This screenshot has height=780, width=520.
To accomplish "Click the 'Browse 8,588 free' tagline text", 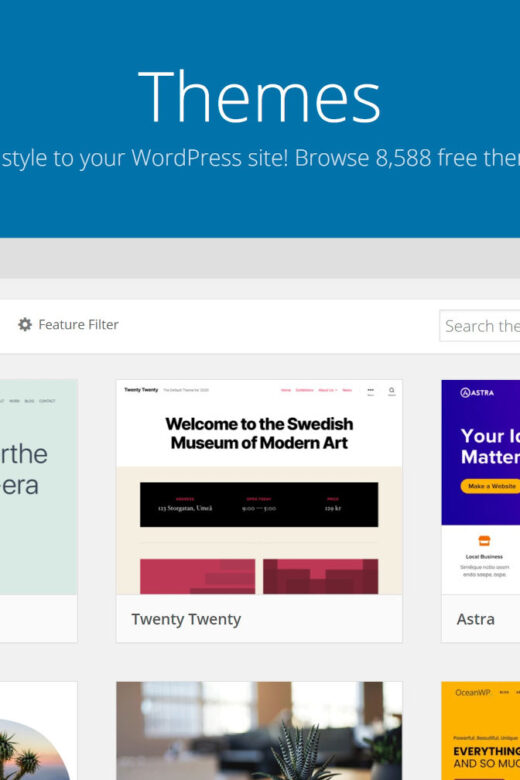I will [x=380, y=158].
